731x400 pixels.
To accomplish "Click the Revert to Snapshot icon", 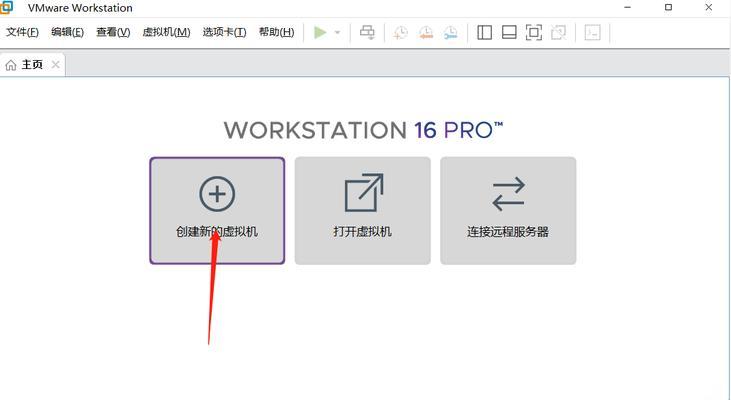I will click(426, 32).
